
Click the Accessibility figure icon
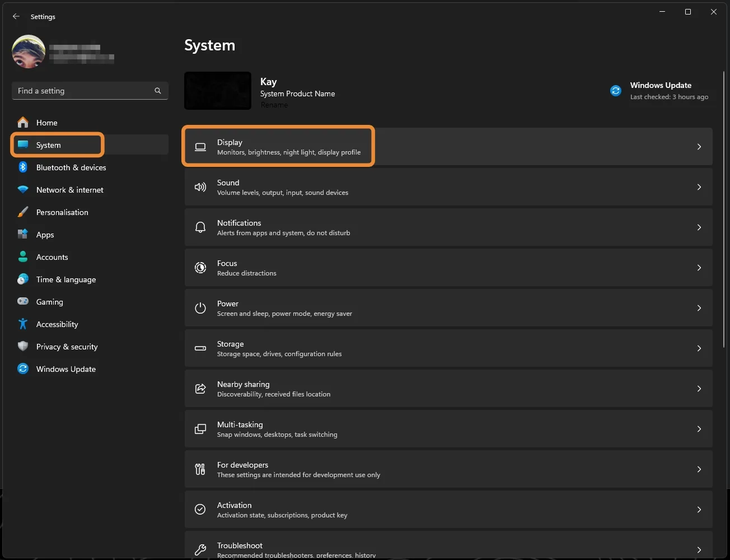click(23, 324)
